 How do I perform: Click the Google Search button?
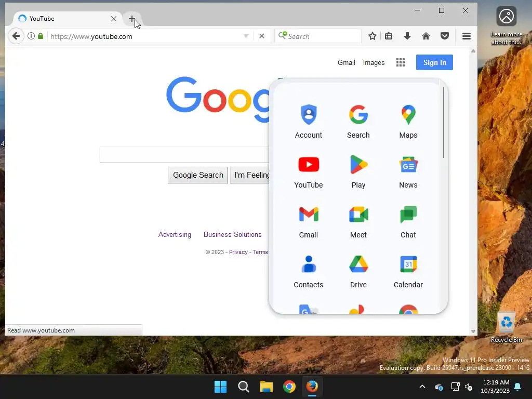[198, 175]
